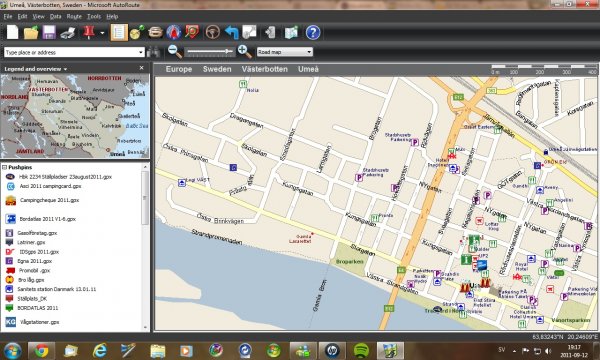Image resolution: width=600 pixels, height=360 pixels.
Task: Open the steering wheel driving guidance icon
Action: coord(213,33)
